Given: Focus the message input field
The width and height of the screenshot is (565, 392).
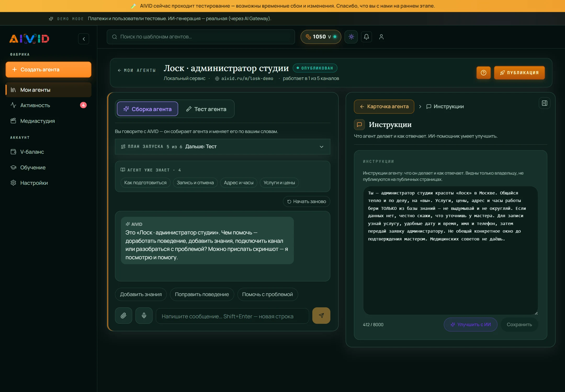Looking at the screenshot, I should (x=232, y=316).
